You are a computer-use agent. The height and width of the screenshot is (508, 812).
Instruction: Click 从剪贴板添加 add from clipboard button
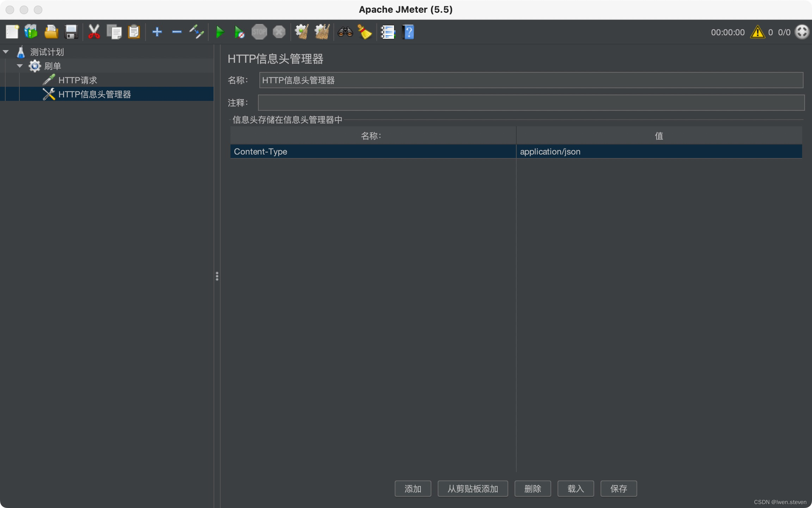click(x=473, y=489)
